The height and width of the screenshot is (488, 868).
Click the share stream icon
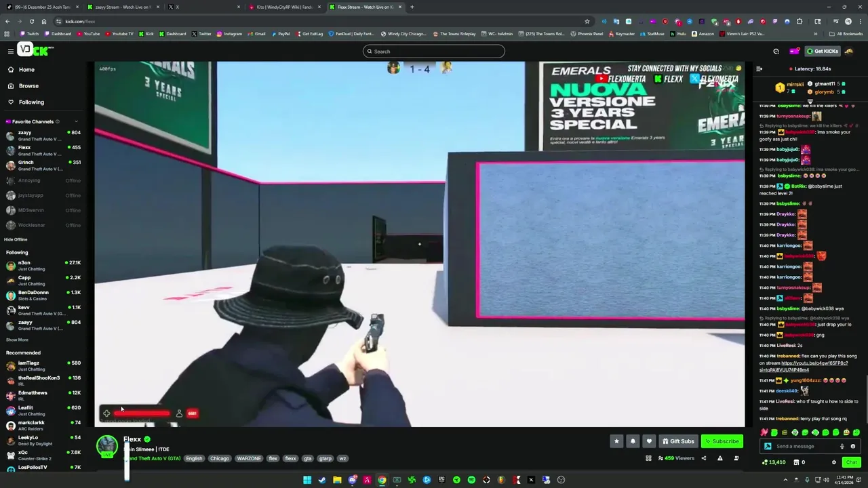coord(703,458)
